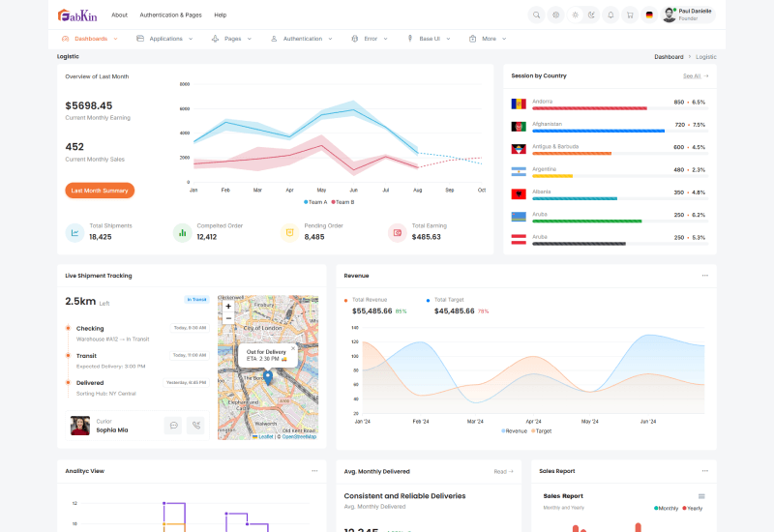Click the German flag language selector

point(648,15)
